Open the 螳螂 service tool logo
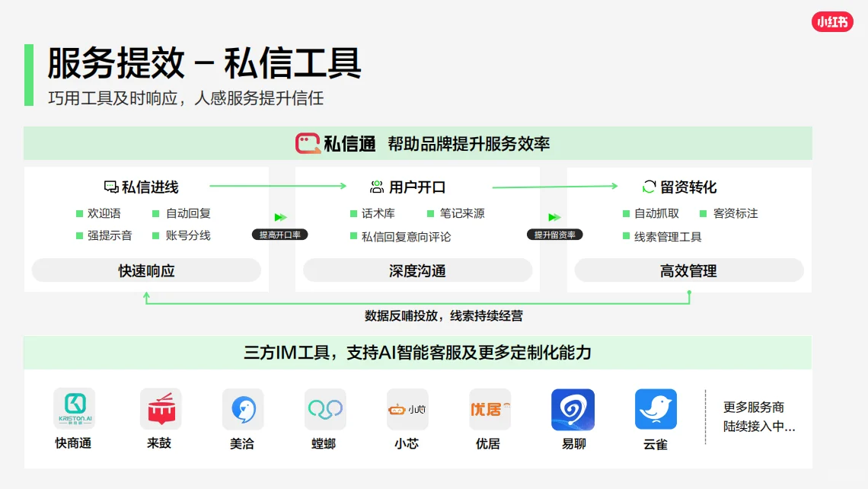Viewport: 868px width, 489px height. click(324, 410)
